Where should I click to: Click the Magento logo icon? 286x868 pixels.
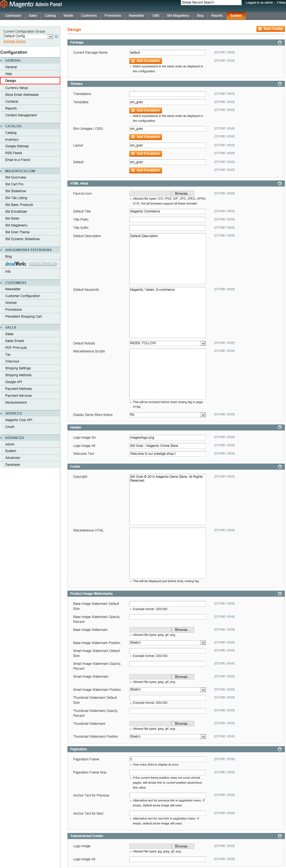[x=4, y=4]
